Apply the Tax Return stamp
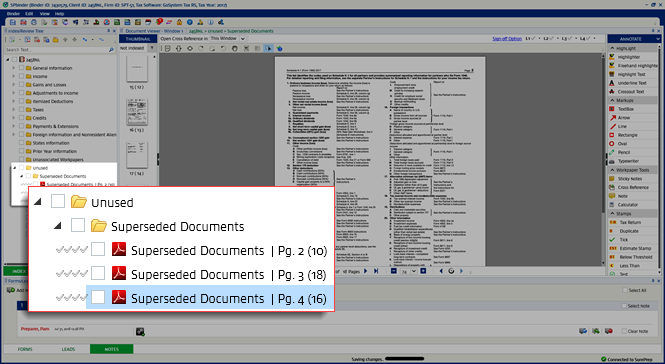Viewport: 665px width, 364px height. pyautogui.click(x=633, y=222)
